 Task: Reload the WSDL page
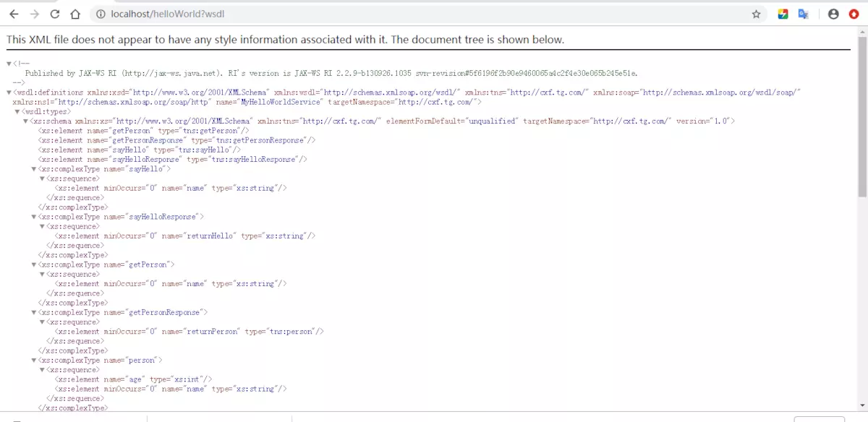[55, 14]
